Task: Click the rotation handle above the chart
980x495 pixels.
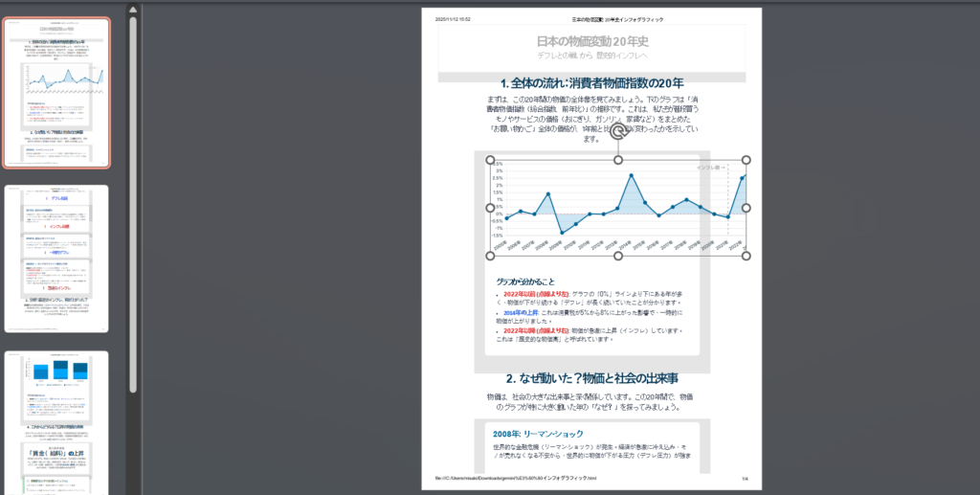Action: [x=618, y=131]
